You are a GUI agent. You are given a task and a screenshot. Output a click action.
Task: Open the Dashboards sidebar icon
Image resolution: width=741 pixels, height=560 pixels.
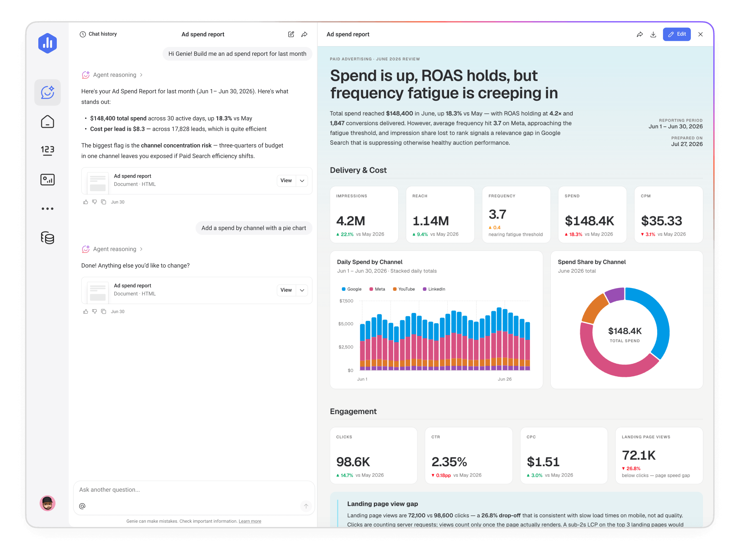[48, 180]
